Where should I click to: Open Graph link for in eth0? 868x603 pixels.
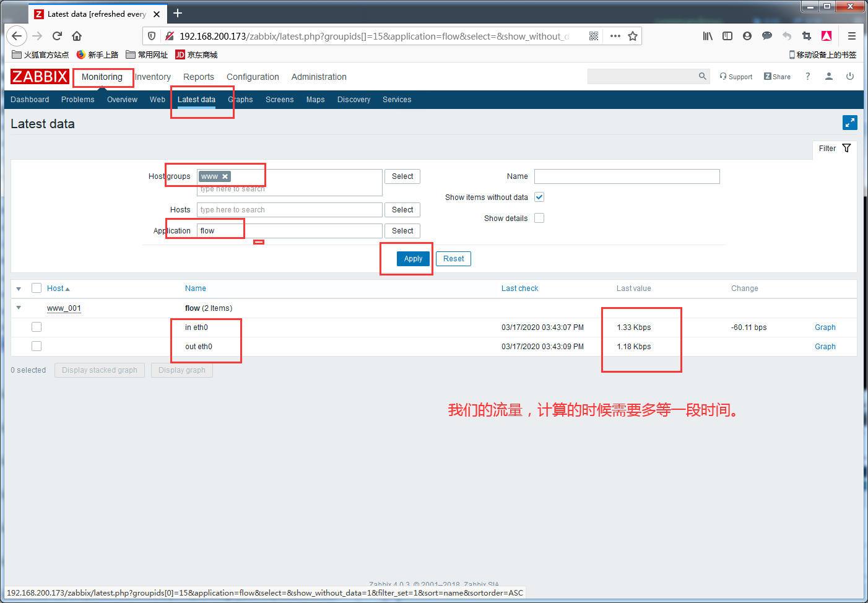click(x=825, y=328)
